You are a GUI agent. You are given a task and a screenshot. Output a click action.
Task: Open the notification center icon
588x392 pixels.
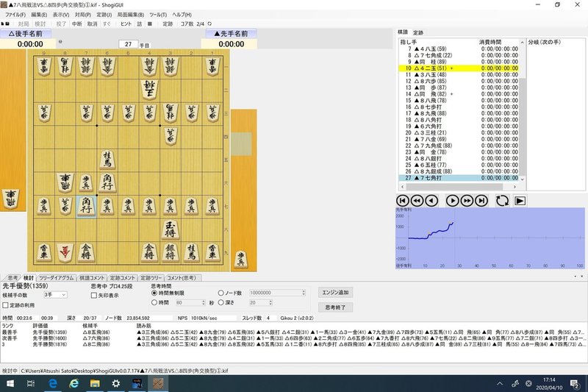[x=575, y=383]
